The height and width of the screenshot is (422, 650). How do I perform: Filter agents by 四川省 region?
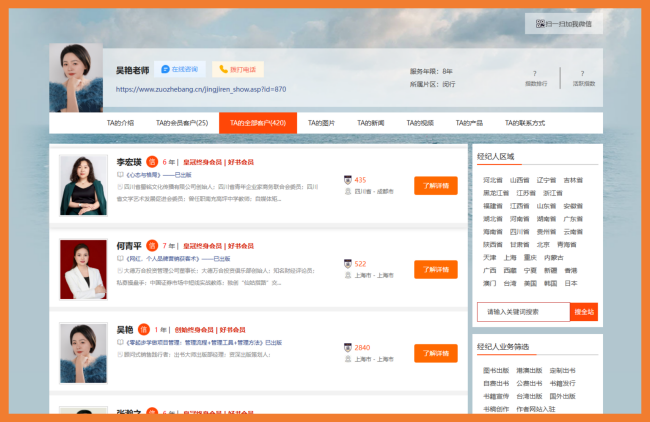(x=518, y=231)
